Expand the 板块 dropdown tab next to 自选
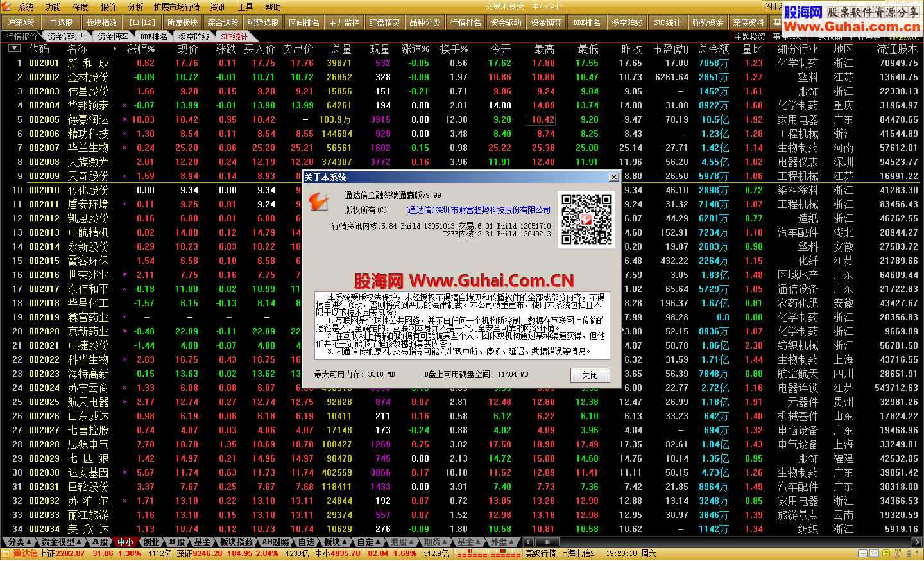This screenshot has height=561, width=924. 336,542
